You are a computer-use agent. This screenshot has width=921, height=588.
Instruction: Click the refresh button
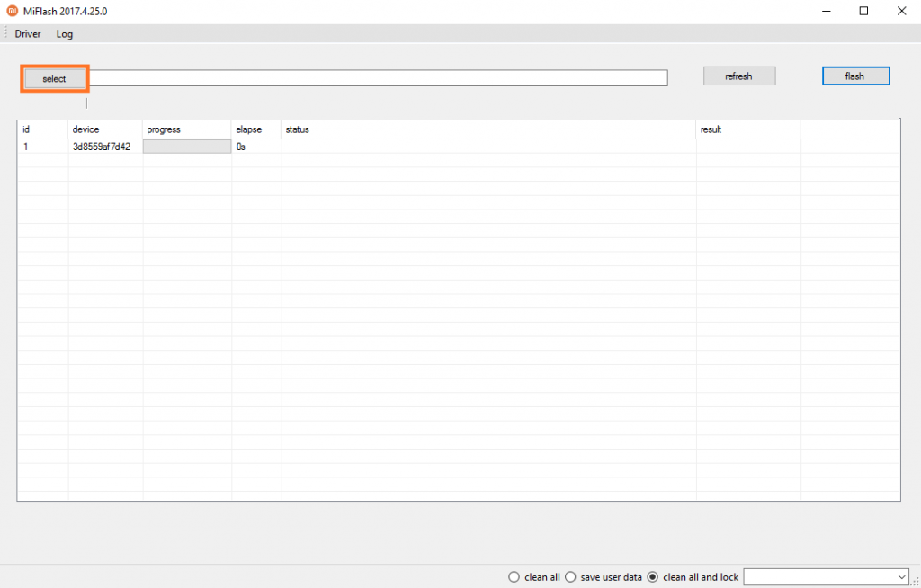[x=739, y=76]
